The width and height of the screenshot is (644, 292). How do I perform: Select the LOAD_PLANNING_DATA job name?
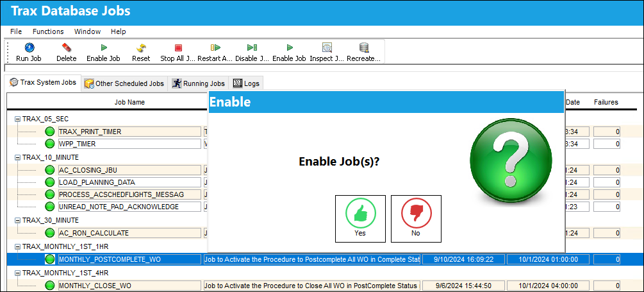click(x=130, y=182)
